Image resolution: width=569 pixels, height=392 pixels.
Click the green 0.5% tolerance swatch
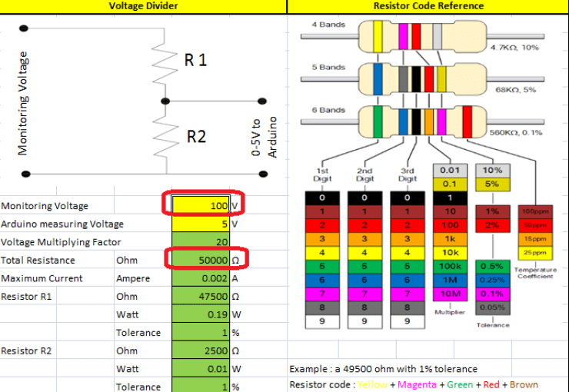(x=492, y=265)
